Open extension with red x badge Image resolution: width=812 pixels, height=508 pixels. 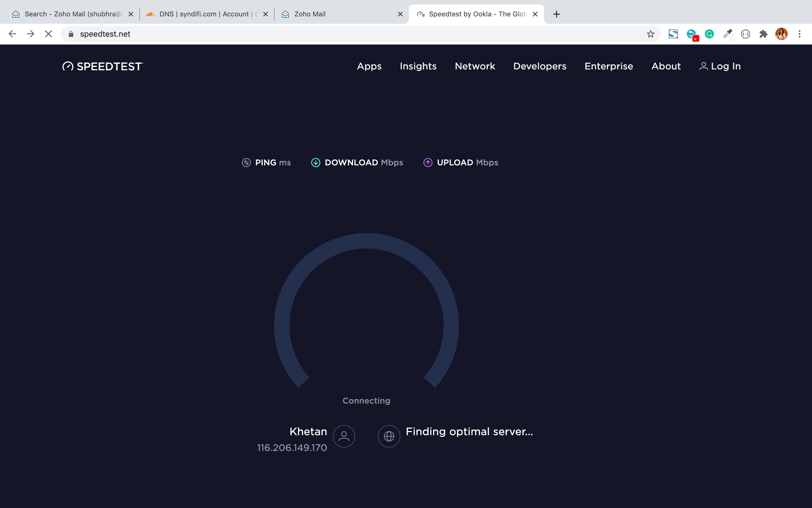tap(692, 35)
